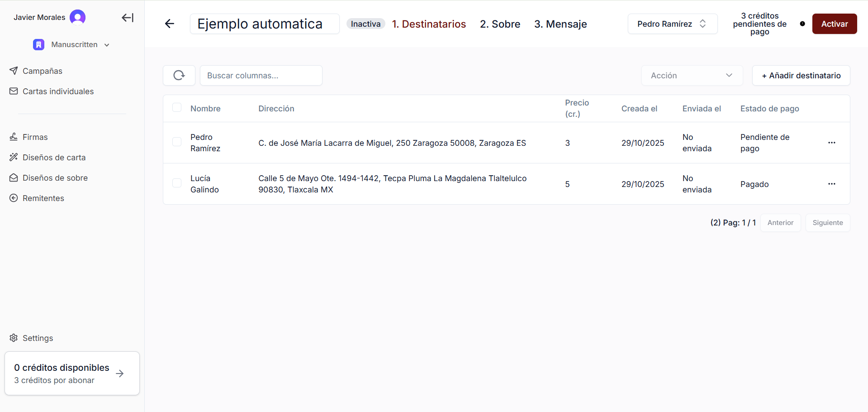Click the Pedro Ramírez name cell
868x412 pixels.
[x=205, y=143]
